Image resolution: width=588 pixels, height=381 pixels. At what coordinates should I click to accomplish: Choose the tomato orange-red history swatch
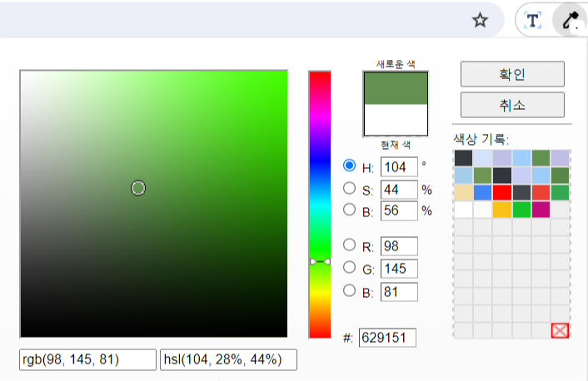click(541, 192)
